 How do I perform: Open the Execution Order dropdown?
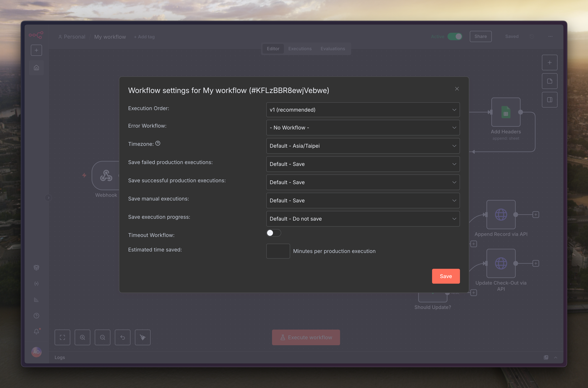(x=363, y=110)
